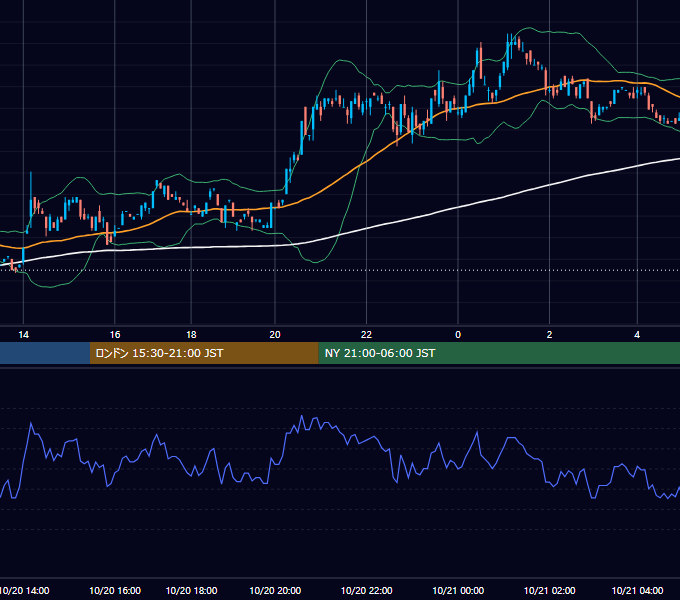This screenshot has width=680, height=600.
Task: Click the 10/20 22:00 date label
Action: 366,590
